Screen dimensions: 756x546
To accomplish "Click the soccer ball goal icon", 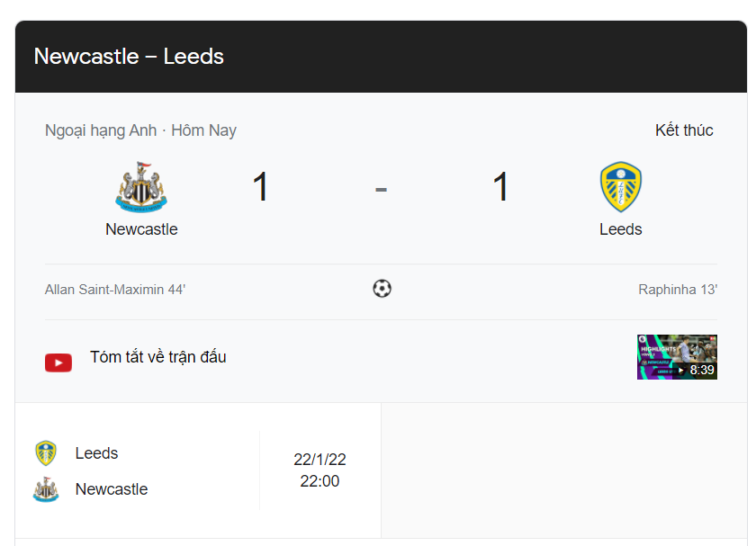I will (x=382, y=289).
